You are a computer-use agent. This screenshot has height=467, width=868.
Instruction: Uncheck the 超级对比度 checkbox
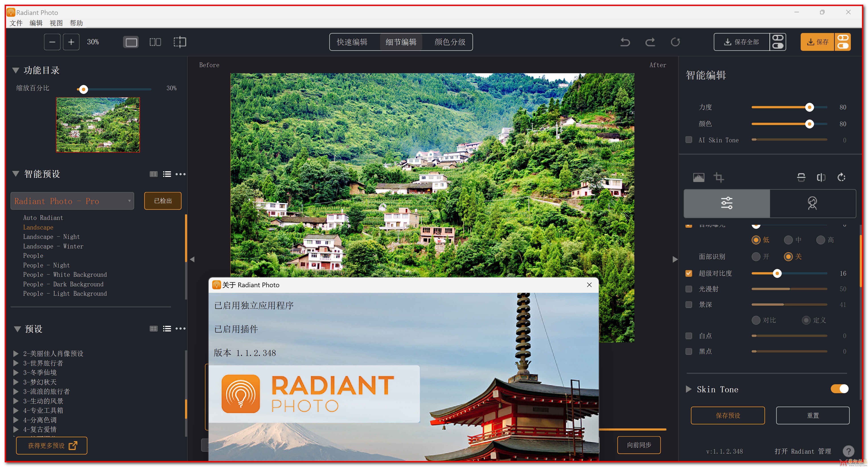[x=689, y=273]
